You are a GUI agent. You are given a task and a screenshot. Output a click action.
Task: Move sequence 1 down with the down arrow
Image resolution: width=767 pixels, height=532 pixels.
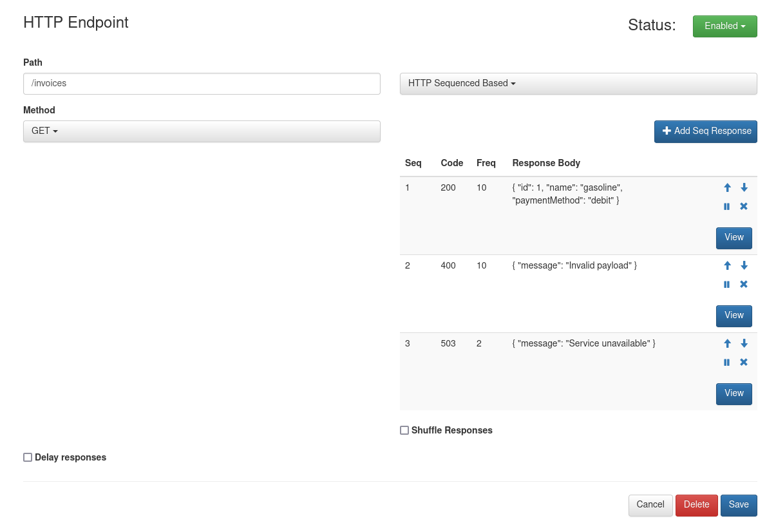pyautogui.click(x=744, y=187)
